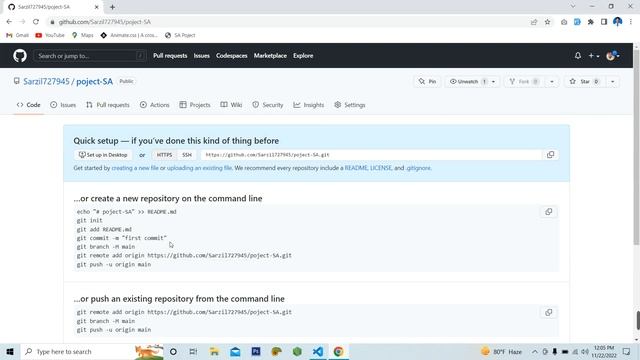Click the Pin repository button
Image resolution: width=640 pixels, height=360 pixels.
[427, 82]
